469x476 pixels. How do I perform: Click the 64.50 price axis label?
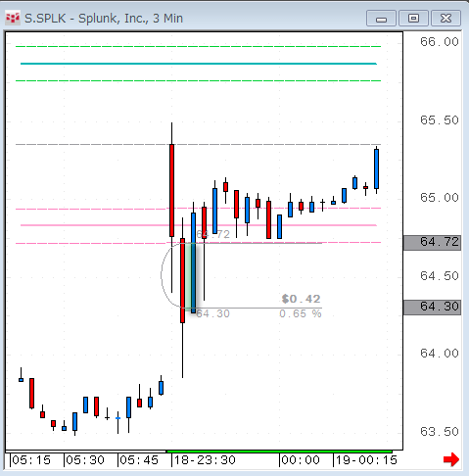click(440, 276)
